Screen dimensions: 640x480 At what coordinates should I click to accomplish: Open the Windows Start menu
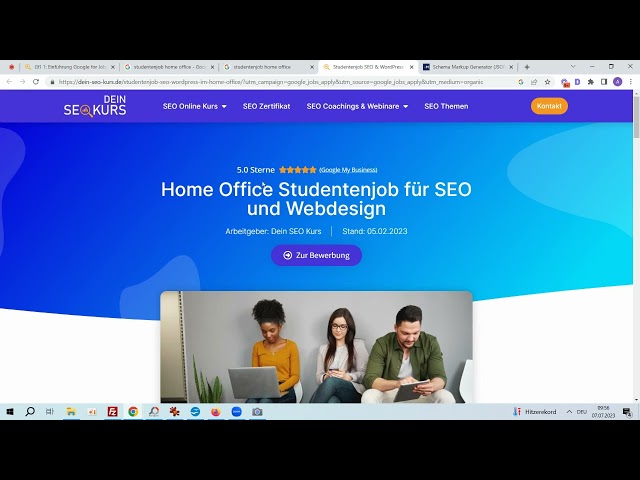pyautogui.click(x=10, y=411)
